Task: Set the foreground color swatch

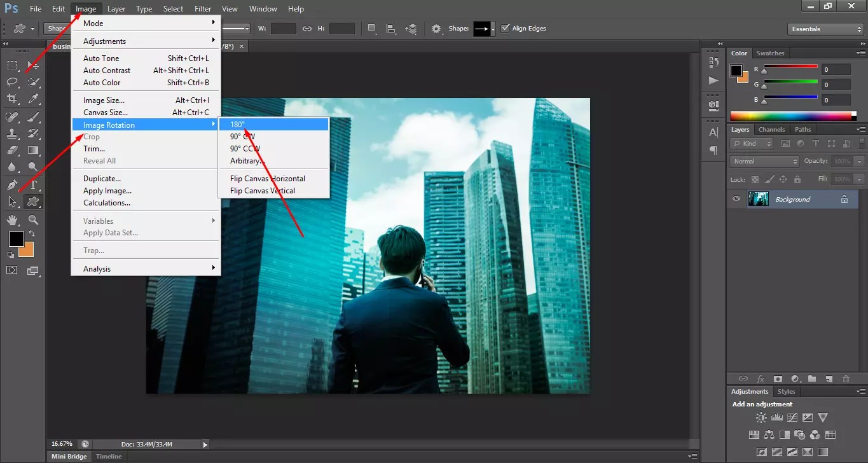Action: tap(15, 240)
